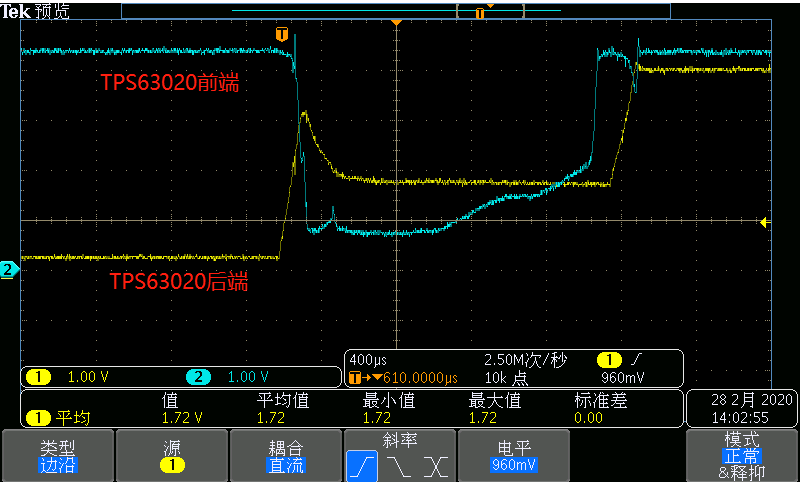800x482 pixels.
Task: Click the 610.0000µs trigger delay readout
Action: click(x=420, y=378)
